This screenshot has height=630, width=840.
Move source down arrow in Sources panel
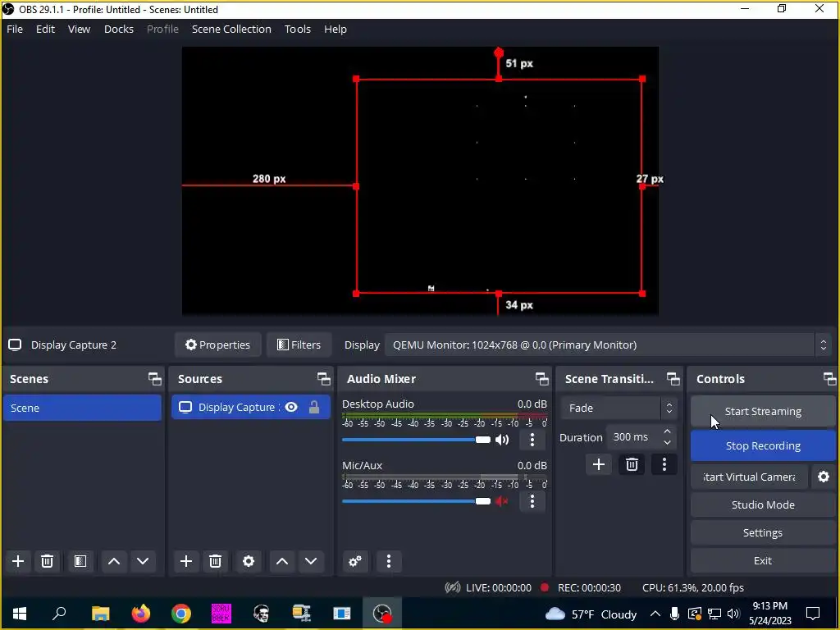click(x=311, y=561)
